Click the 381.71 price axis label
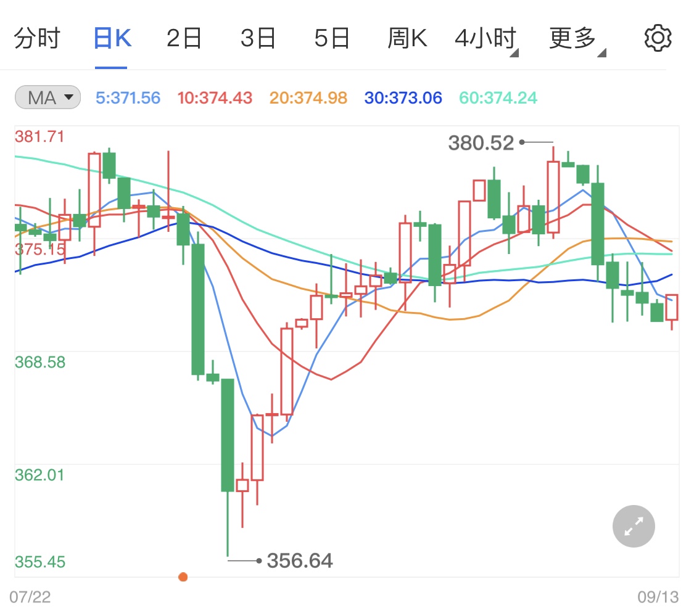This screenshot has width=694, height=616. pyautogui.click(x=39, y=136)
